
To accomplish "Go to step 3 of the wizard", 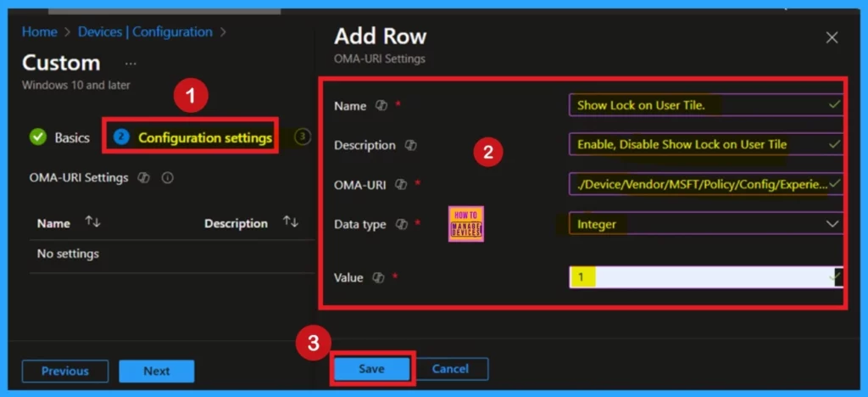I will tap(303, 137).
